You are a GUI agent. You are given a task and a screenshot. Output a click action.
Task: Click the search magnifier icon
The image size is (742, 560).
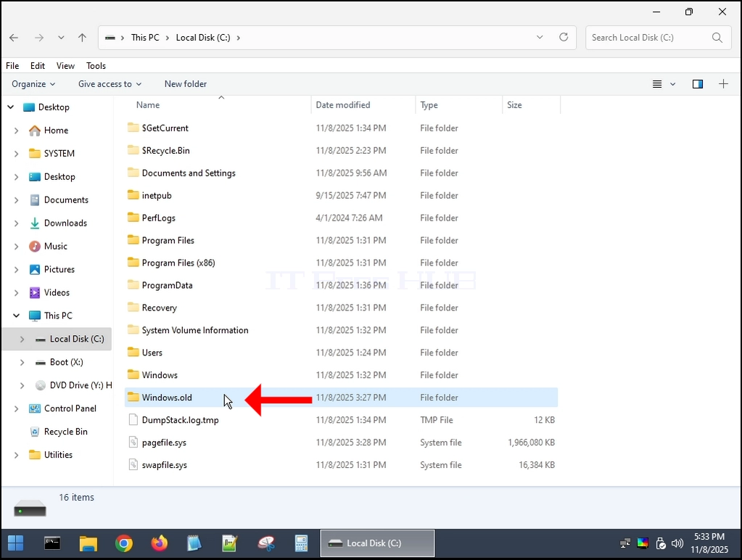click(717, 38)
